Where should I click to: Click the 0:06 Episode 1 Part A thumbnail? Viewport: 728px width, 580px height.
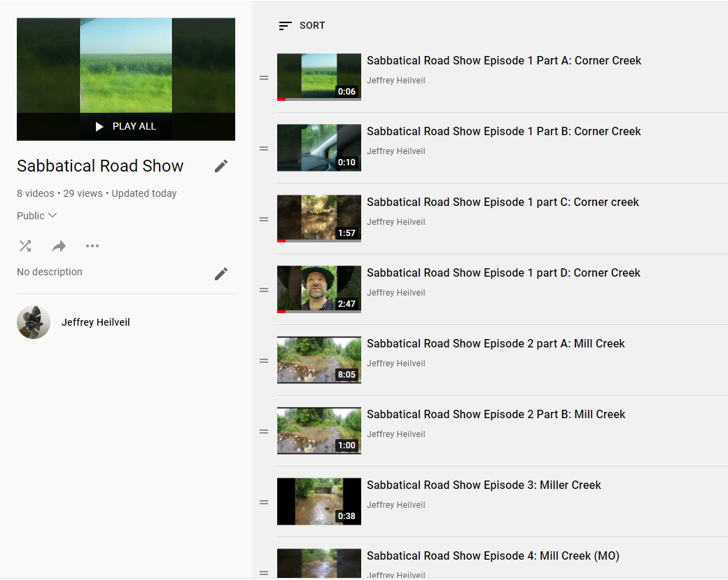coord(319,76)
